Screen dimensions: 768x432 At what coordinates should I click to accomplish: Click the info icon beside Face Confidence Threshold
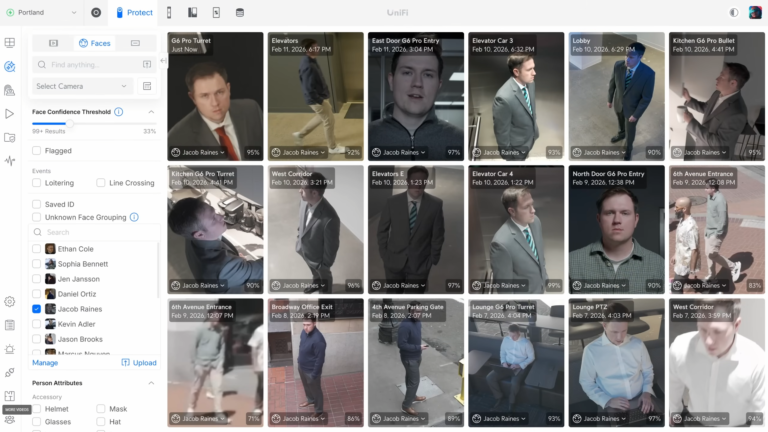pos(121,112)
